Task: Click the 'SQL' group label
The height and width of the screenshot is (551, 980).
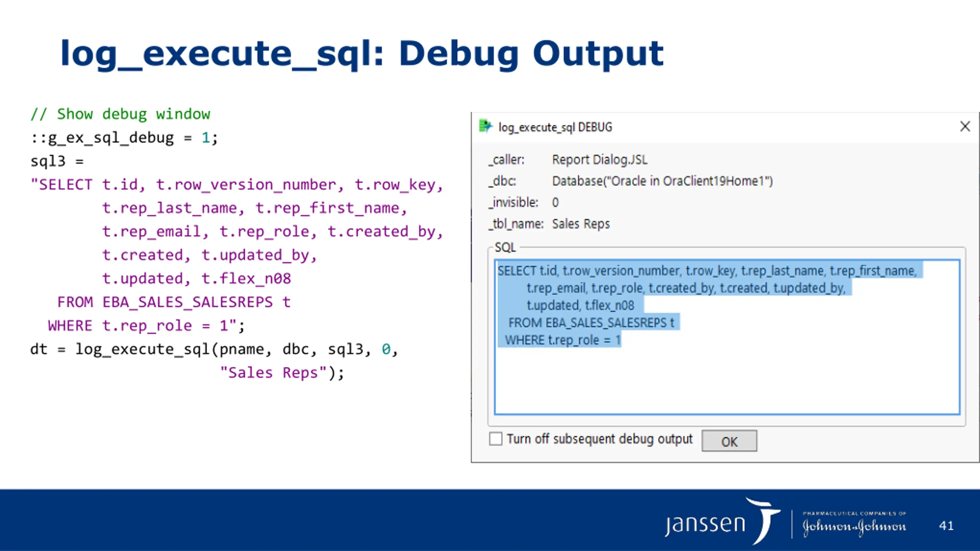Action: click(x=505, y=248)
